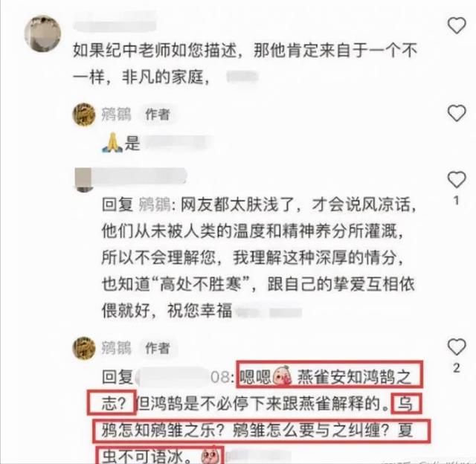Open the 鹓鶵 mention after 回复
Viewport: 476px width, 464px height.
coord(154,204)
